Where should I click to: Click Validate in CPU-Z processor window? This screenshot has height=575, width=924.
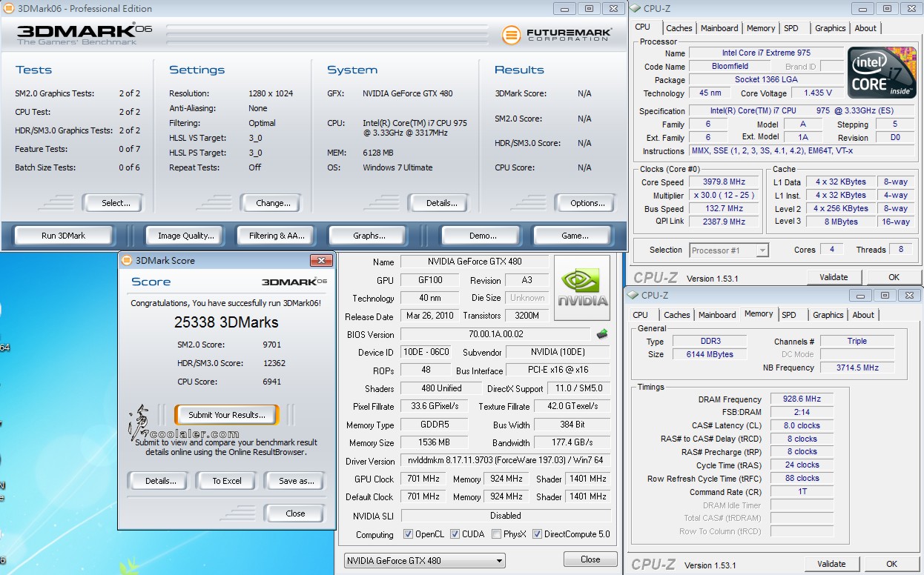[834, 277]
